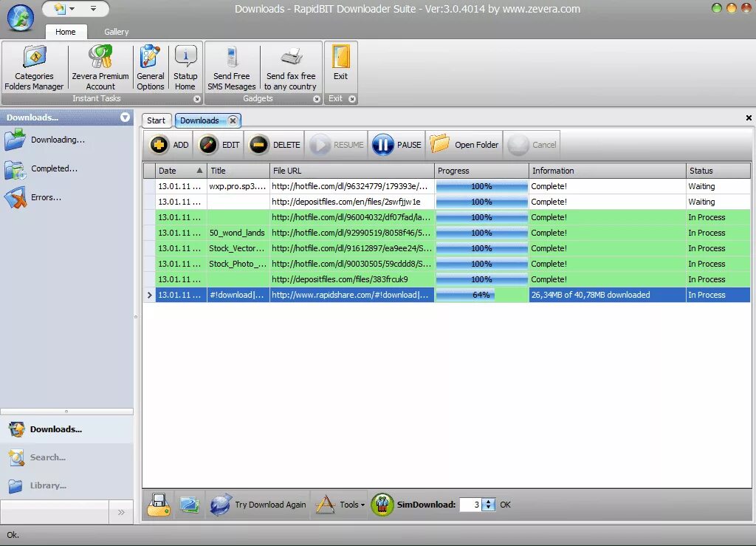
Task: Sort by the Status column header
Action: [x=718, y=171]
